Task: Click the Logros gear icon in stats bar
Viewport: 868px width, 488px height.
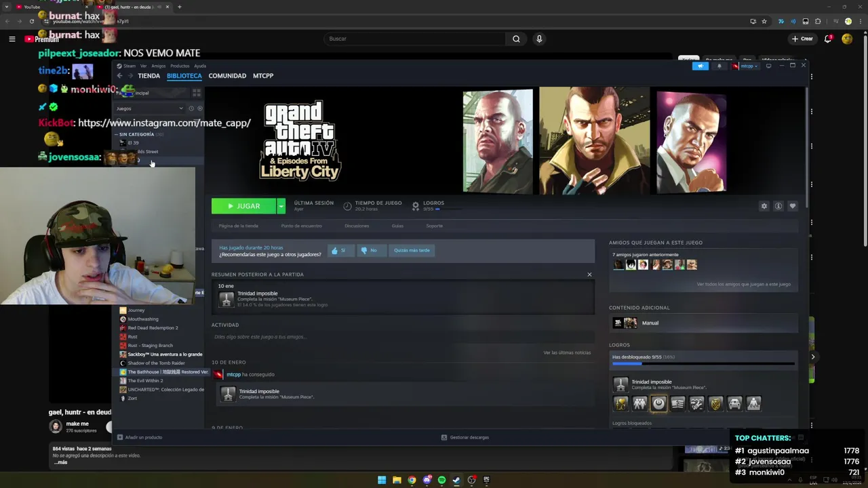Action: tap(416, 205)
